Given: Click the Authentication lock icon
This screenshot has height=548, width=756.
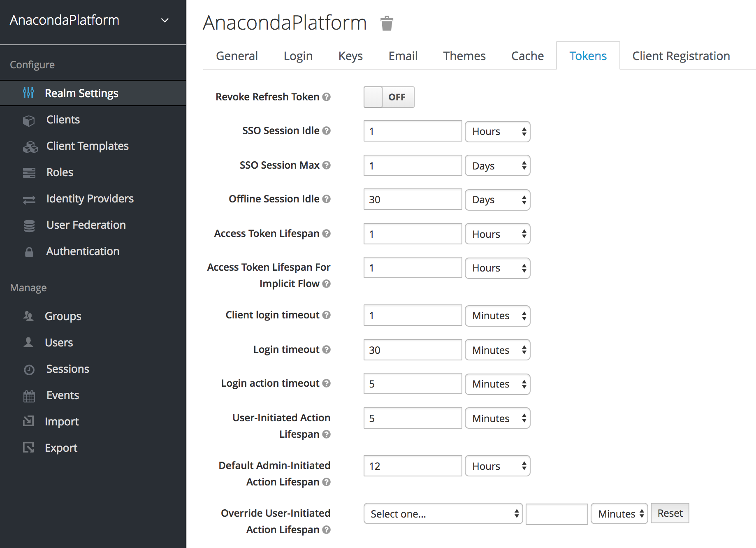Looking at the screenshot, I should (29, 252).
